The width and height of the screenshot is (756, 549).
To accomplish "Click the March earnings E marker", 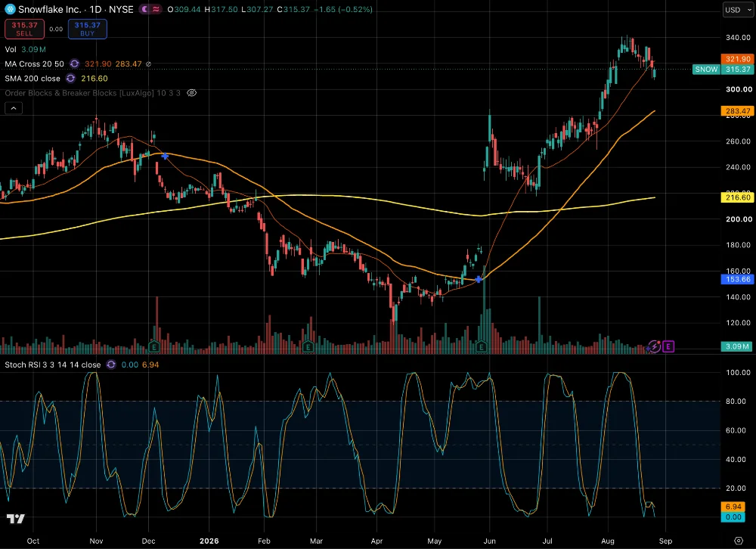I will coord(308,346).
